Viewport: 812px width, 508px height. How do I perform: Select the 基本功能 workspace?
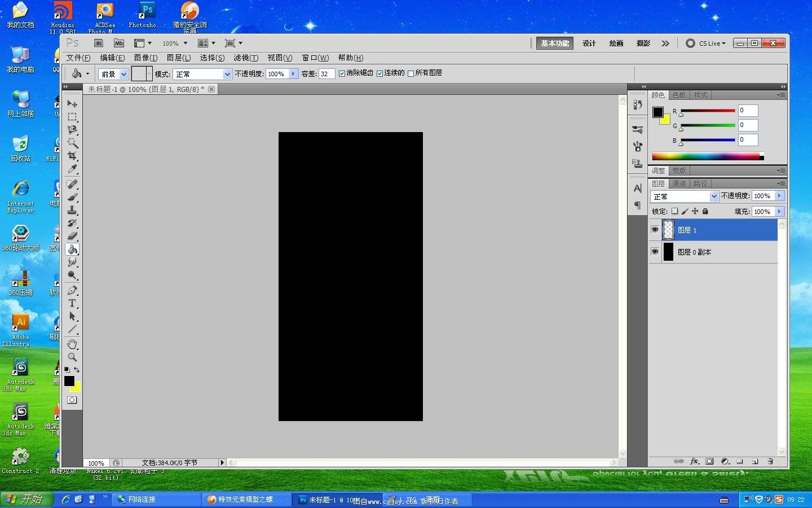coord(555,43)
